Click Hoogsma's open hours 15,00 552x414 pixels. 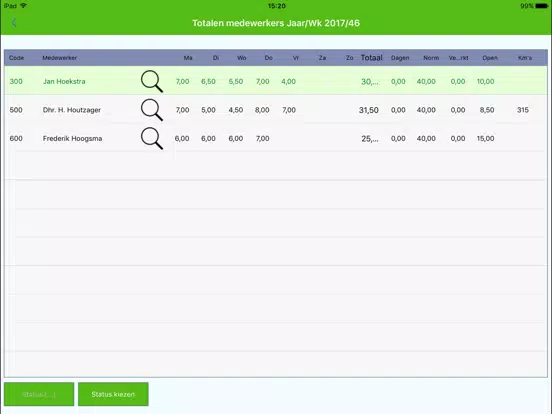pos(485,138)
